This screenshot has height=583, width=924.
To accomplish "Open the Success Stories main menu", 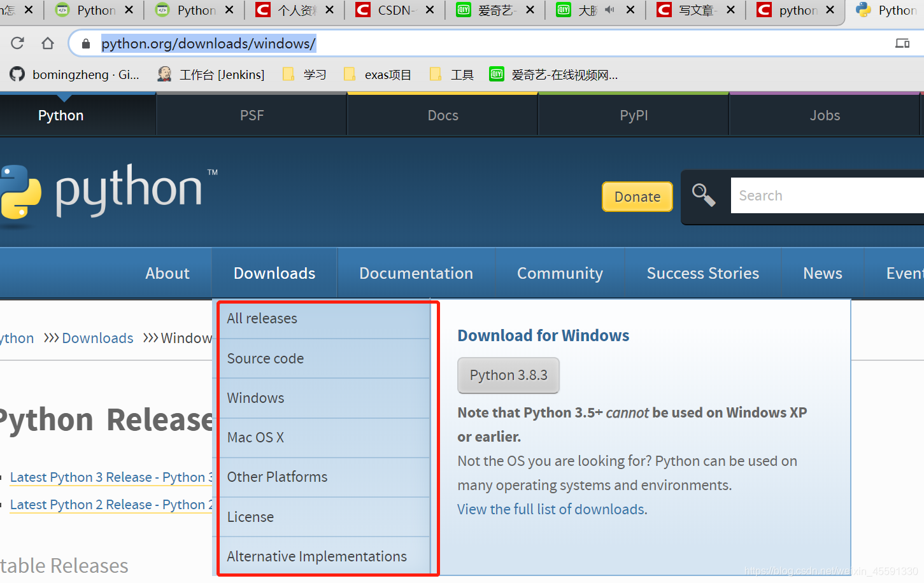I will (703, 273).
